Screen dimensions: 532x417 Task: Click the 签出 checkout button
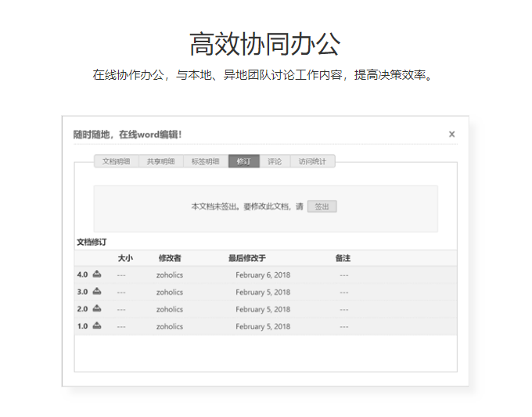pyautogui.click(x=322, y=207)
